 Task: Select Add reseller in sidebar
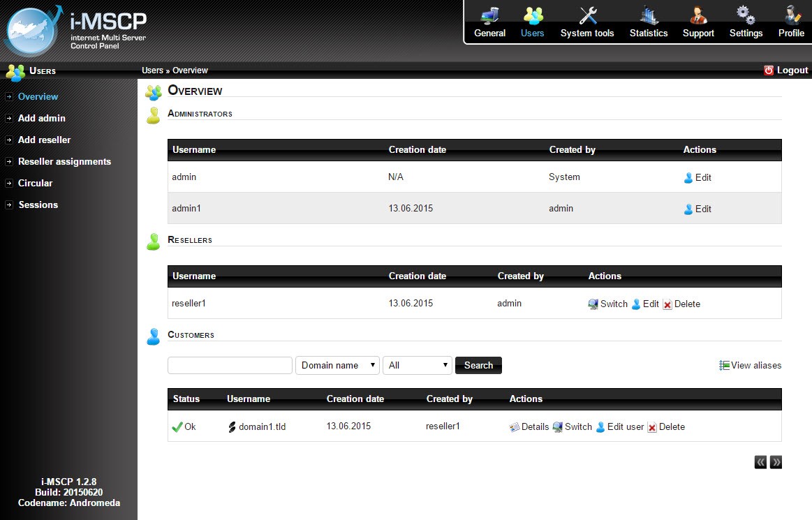pyautogui.click(x=44, y=140)
